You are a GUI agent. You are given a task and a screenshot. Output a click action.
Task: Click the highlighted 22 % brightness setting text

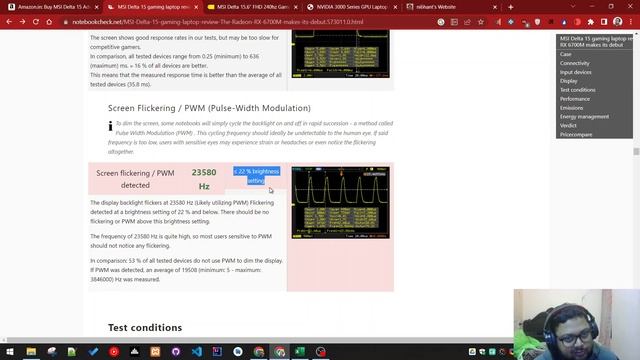tap(256, 176)
